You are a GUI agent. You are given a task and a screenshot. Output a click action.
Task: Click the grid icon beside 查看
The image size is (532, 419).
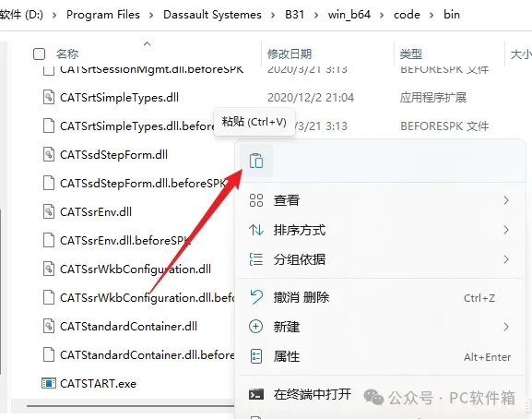click(x=255, y=200)
